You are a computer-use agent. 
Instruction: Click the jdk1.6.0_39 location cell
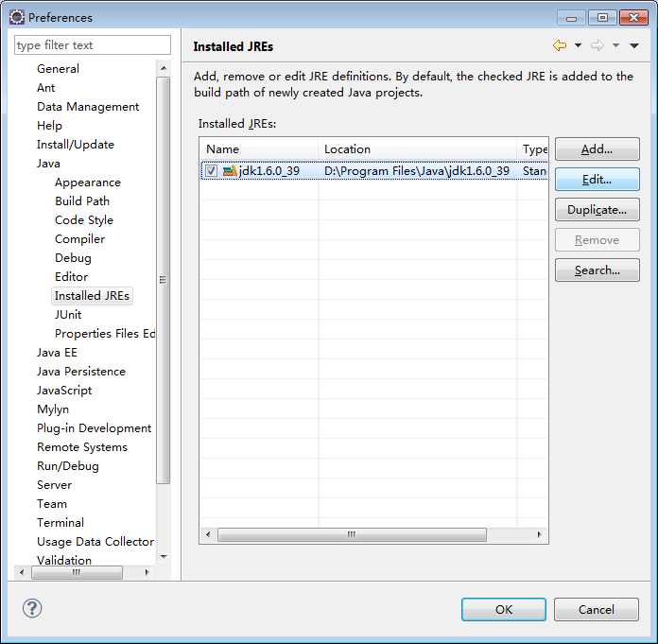(x=417, y=171)
